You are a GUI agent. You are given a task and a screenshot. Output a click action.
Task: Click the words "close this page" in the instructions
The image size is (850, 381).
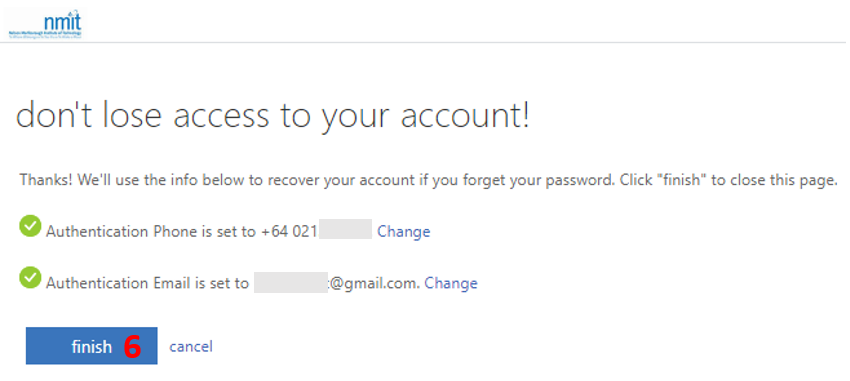click(x=782, y=180)
